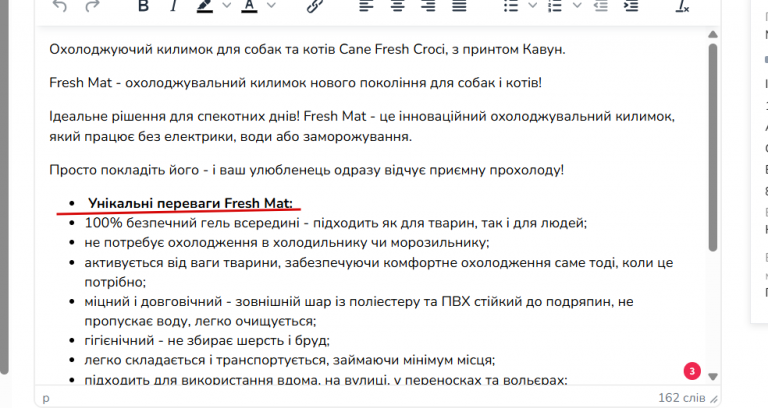The image size is (768, 408).
Task: Align text left
Action: (x=366, y=5)
